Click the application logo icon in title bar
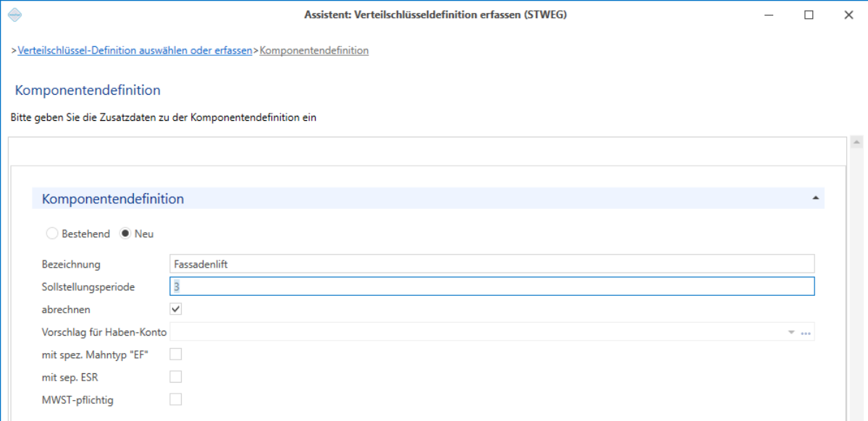Screen dimensions: 868x421 15,15
